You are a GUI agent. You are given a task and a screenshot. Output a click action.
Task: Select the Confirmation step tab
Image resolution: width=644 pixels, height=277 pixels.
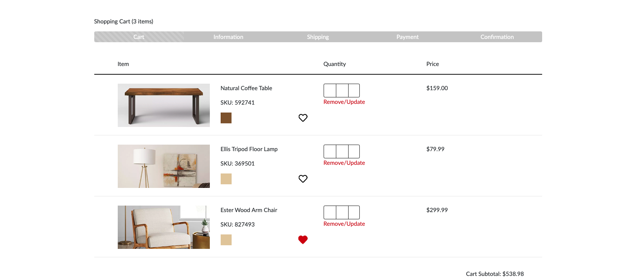coord(497,37)
